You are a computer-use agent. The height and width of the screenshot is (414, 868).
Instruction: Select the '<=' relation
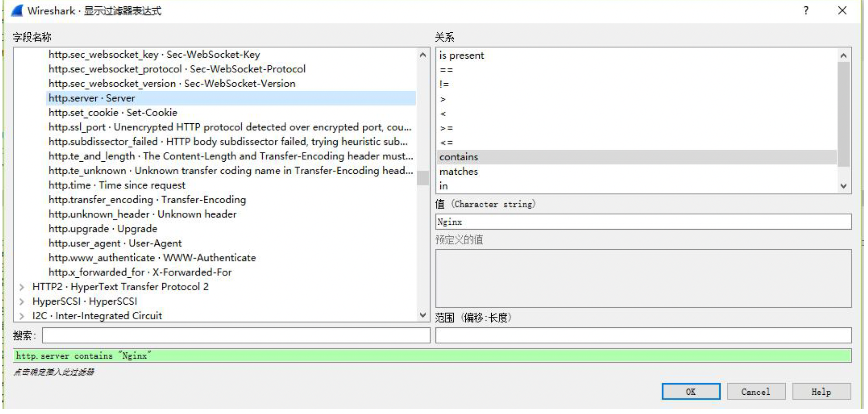(637, 142)
